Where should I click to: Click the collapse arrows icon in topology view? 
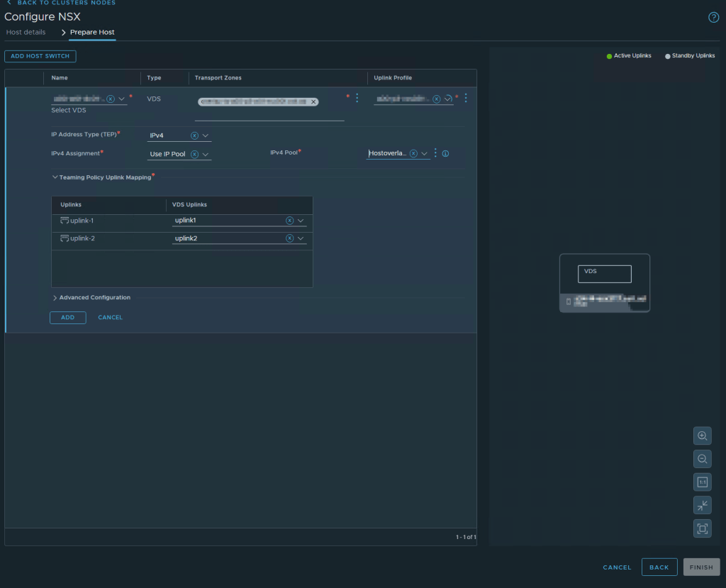tap(702, 505)
